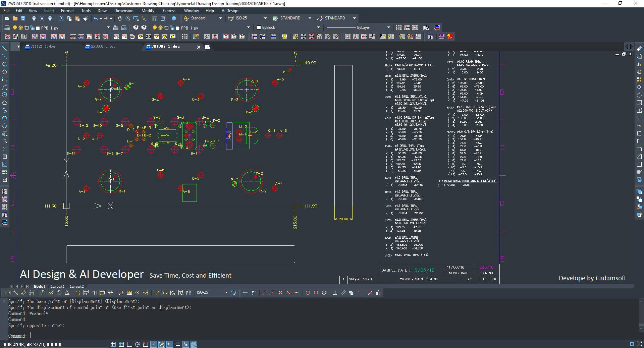Switch to the Layout1 tab
This screenshot has height=348, width=644.
point(57,286)
